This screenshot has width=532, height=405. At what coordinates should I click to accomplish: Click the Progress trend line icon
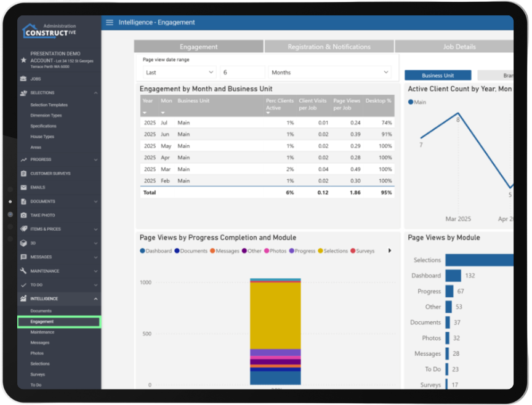(x=23, y=159)
